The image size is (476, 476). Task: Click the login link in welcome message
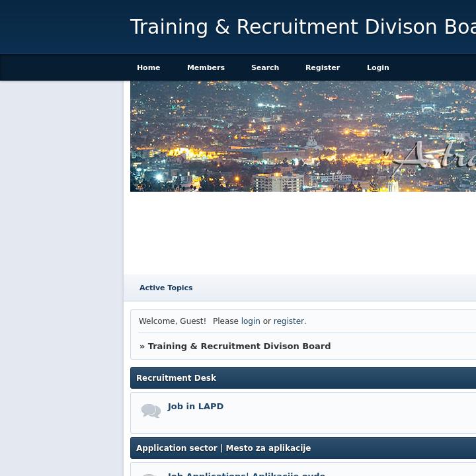pyautogui.click(x=250, y=321)
